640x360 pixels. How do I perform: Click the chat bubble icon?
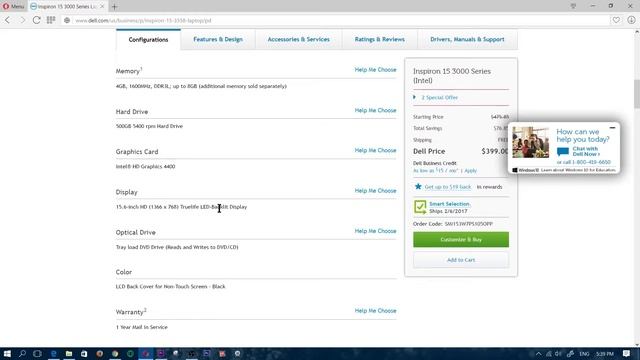pos(563,152)
